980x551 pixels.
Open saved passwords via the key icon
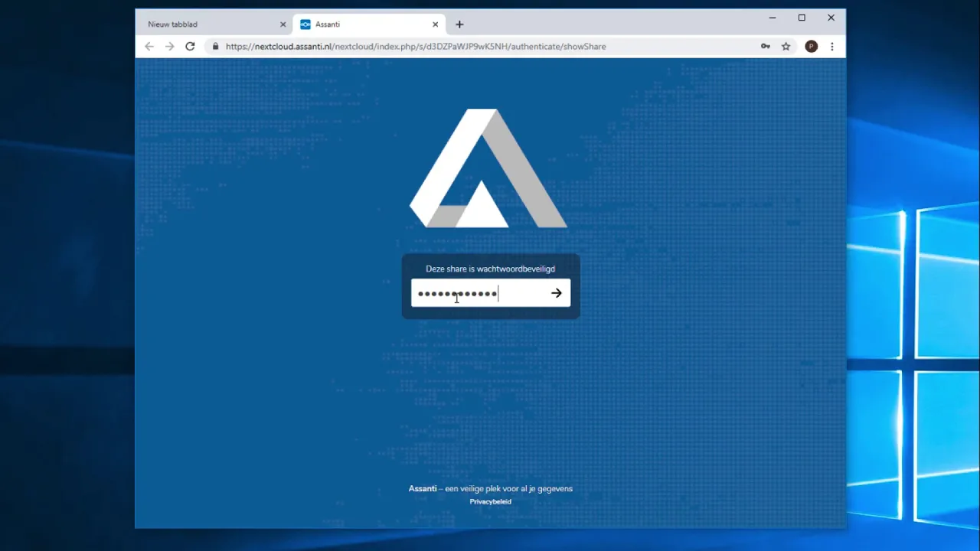tap(766, 47)
